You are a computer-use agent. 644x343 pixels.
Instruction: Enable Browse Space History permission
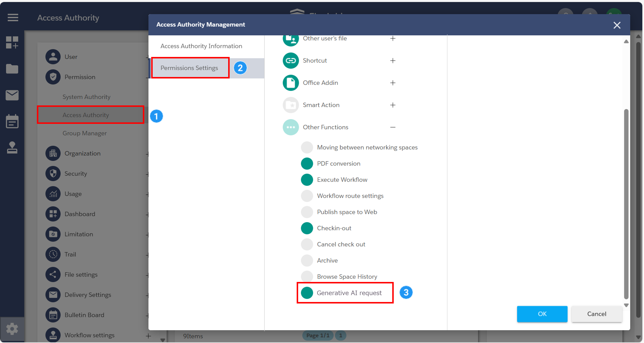tap(307, 277)
